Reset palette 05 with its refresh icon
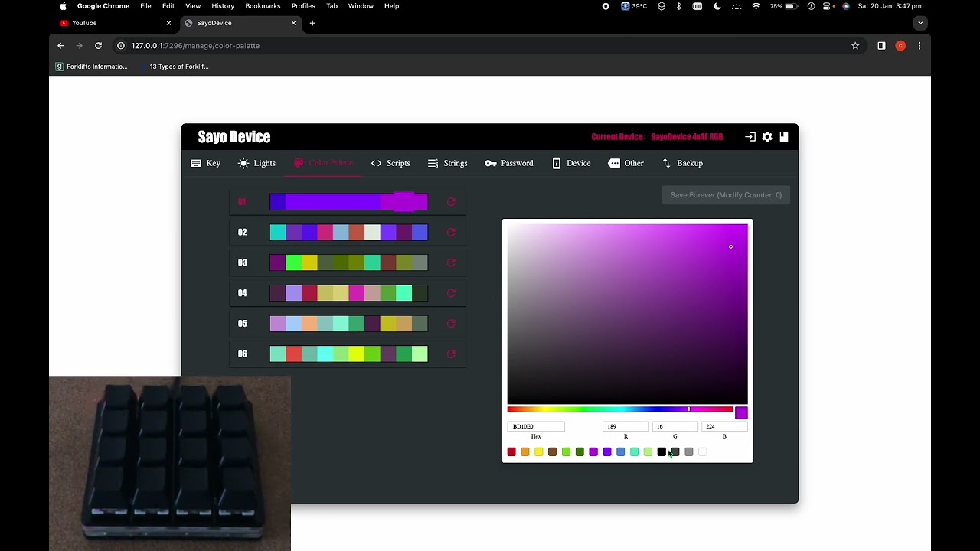The height and width of the screenshot is (551, 980). click(451, 324)
